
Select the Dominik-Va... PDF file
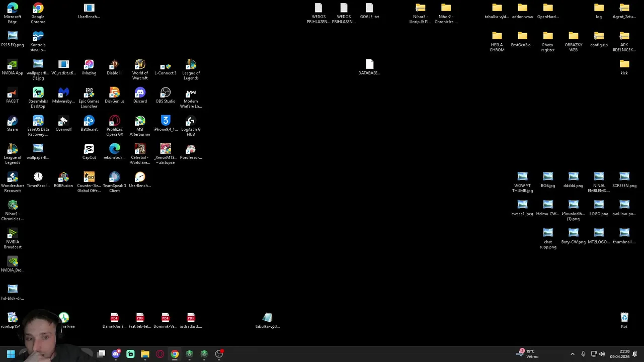tap(166, 321)
